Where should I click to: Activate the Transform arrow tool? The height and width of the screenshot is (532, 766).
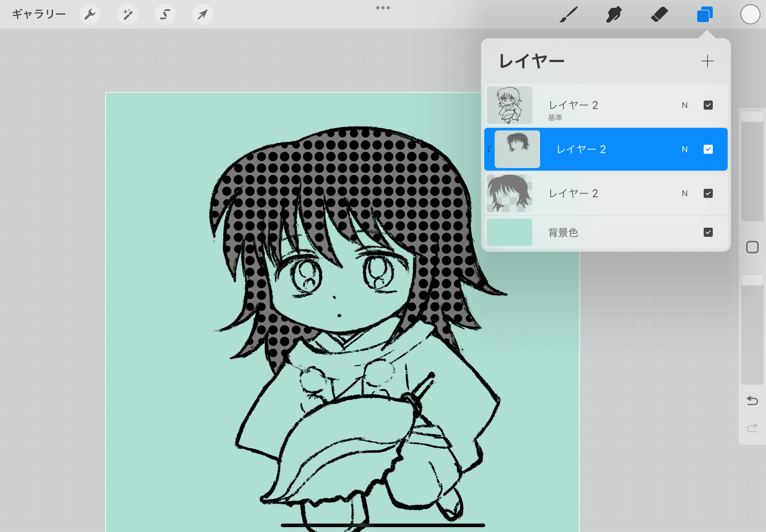[203, 14]
